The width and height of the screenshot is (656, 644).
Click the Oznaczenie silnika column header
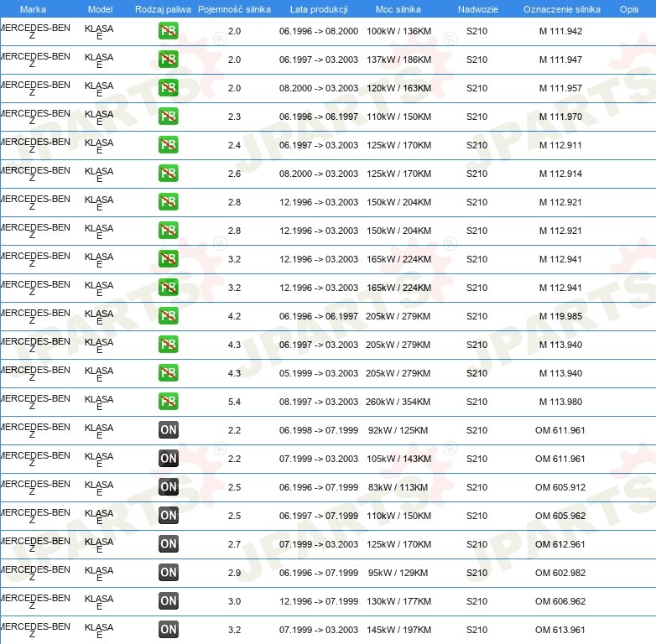coord(561,9)
